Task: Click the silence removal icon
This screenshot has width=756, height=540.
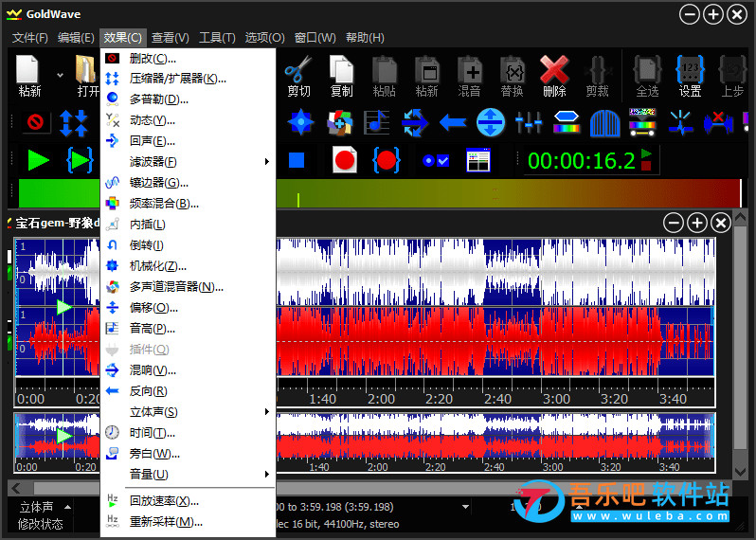Action: coord(718,122)
